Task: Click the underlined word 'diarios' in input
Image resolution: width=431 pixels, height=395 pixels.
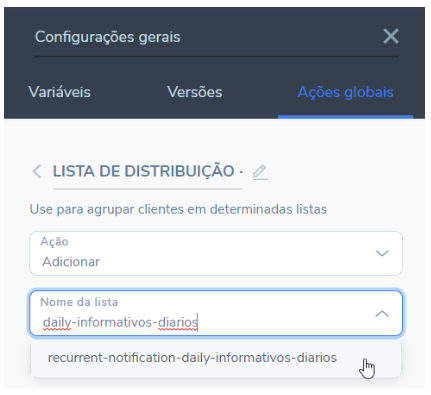Action: 178,323
